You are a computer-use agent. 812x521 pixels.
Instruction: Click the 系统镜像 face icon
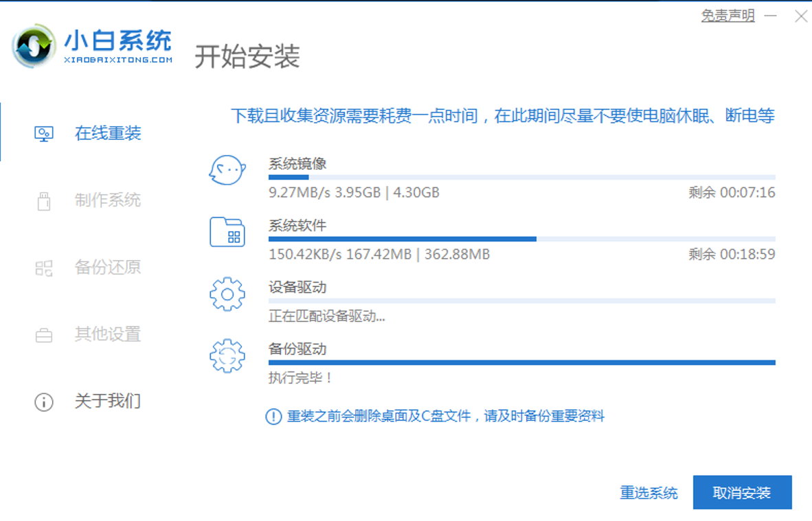coord(227,170)
